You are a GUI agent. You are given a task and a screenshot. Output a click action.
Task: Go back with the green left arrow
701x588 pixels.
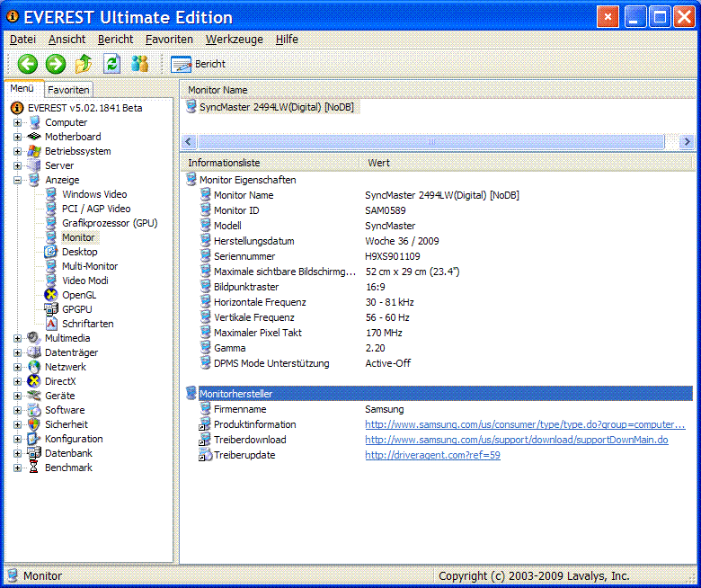click(28, 64)
